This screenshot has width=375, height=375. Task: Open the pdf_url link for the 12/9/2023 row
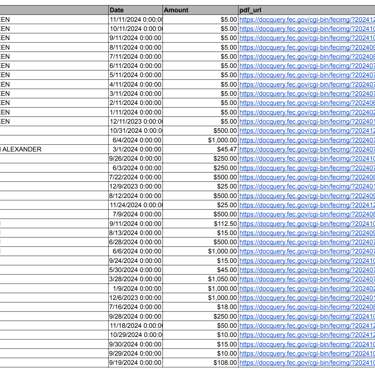pos(307,186)
